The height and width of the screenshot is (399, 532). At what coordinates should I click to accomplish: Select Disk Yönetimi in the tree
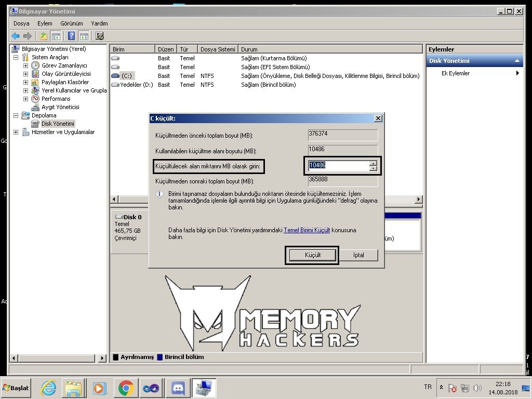58,124
